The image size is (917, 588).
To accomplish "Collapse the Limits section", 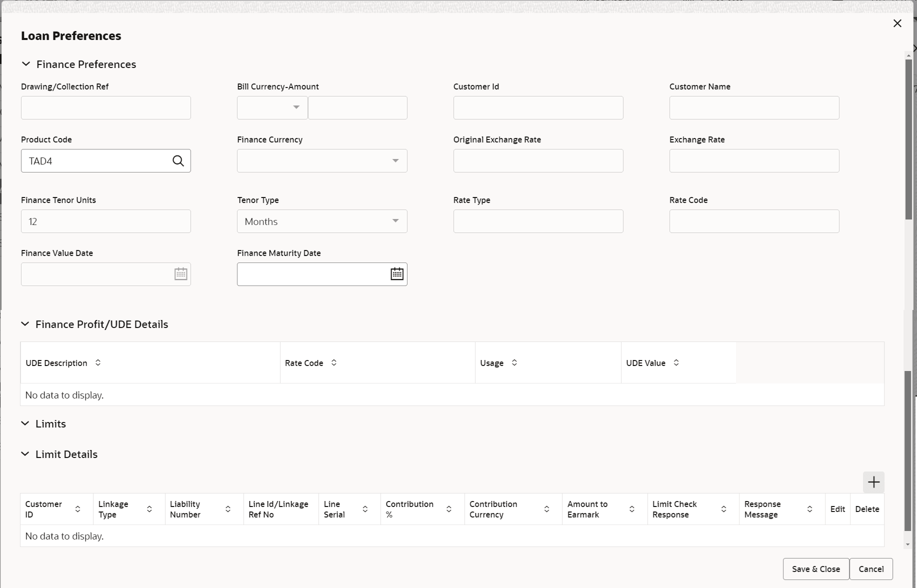I will pos(25,423).
